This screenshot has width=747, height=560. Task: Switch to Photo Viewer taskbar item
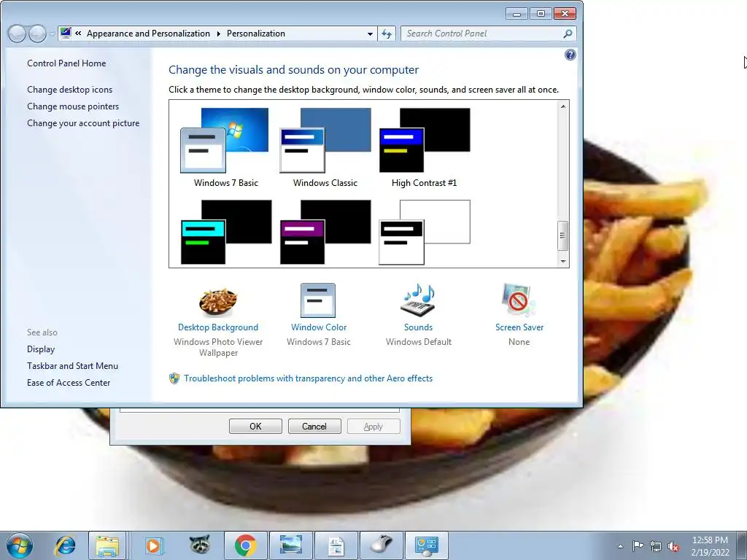click(x=290, y=545)
